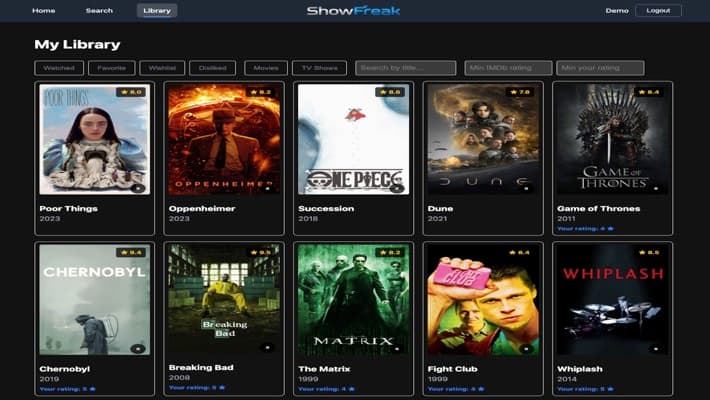Click the "Whiplash" title text

click(x=580, y=369)
